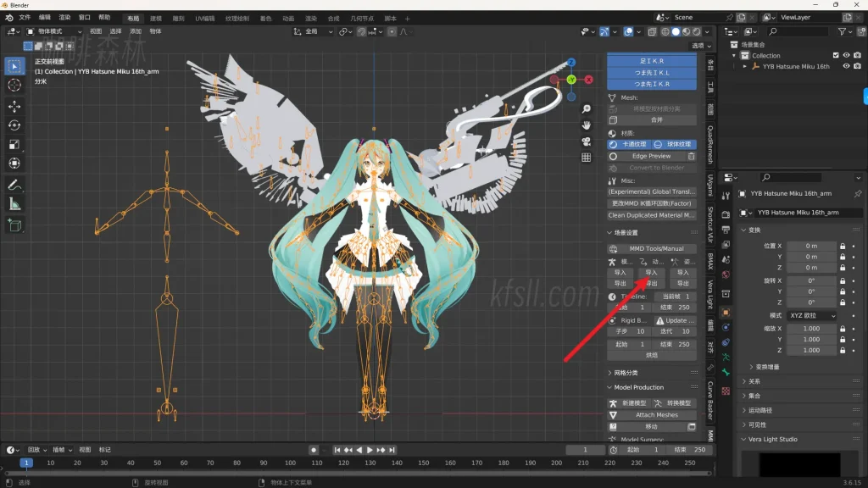This screenshot has width=868, height=488.
Task: Toggle the lock for Location X
Action: (842, 246)
